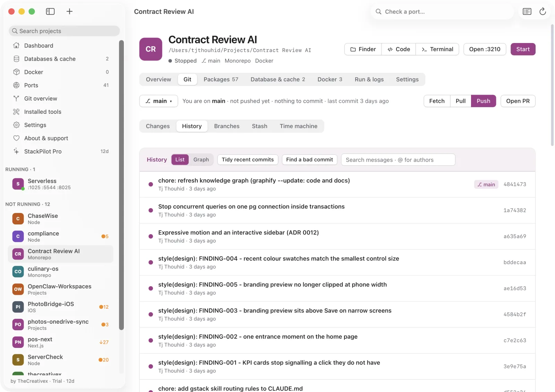Viewport: 555px width, 392px height.
Task: Click the Serverless project S avatar
Action: point(18,184)
